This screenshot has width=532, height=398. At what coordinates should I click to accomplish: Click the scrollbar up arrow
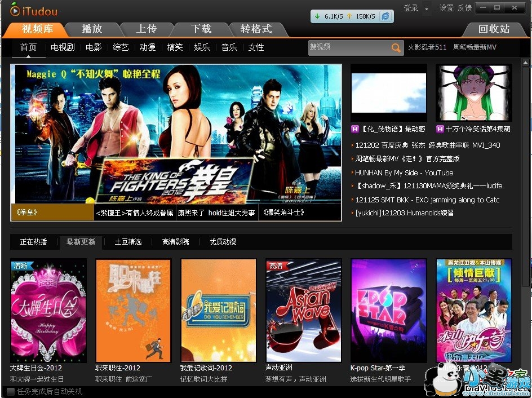525,63
